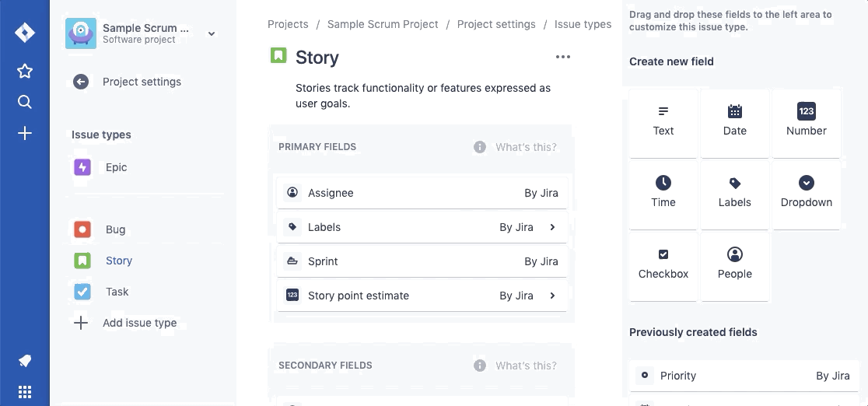Click the info icon beside Primary Fields
This screenshot has width=868, height=406.
coord(480,147)
